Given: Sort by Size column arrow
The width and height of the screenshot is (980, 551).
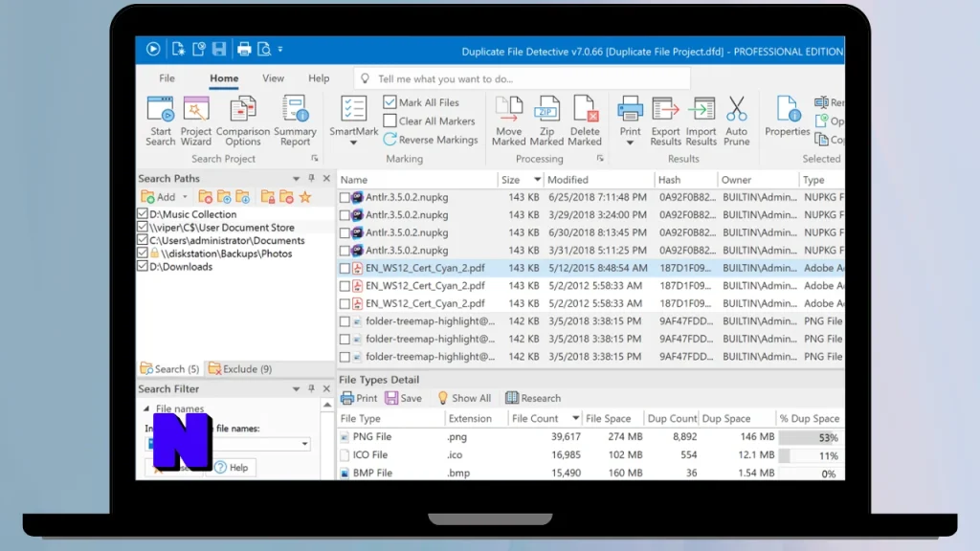Looking at the screenshot, I should [x=537, y=180].
